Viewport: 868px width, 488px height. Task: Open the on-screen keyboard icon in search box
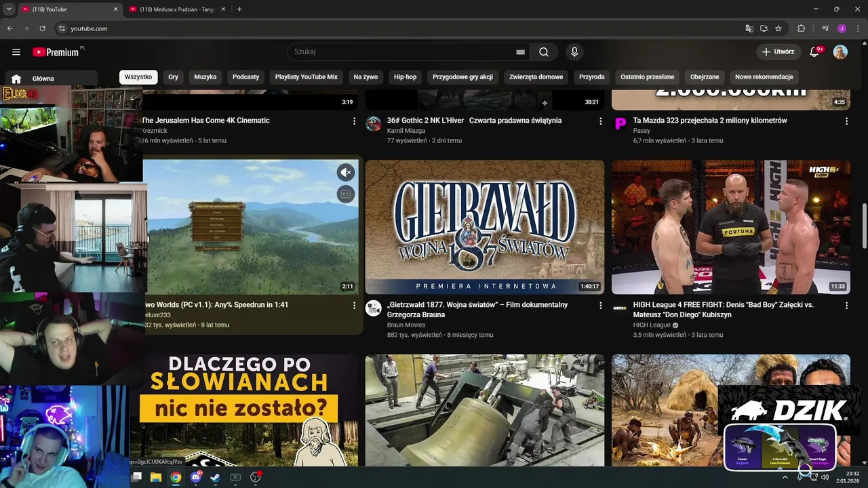520,52
